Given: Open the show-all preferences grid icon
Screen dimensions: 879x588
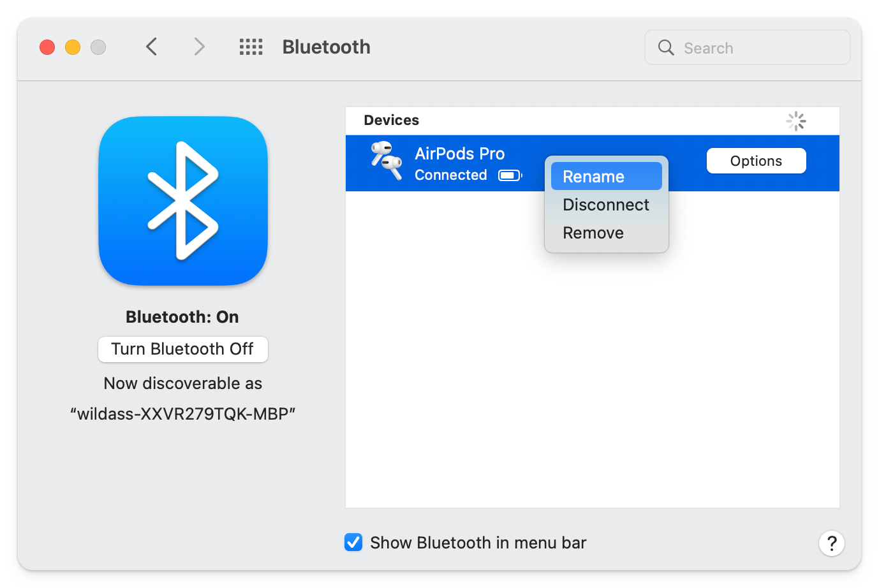Looking at the screenshot, I should point(251,47).
